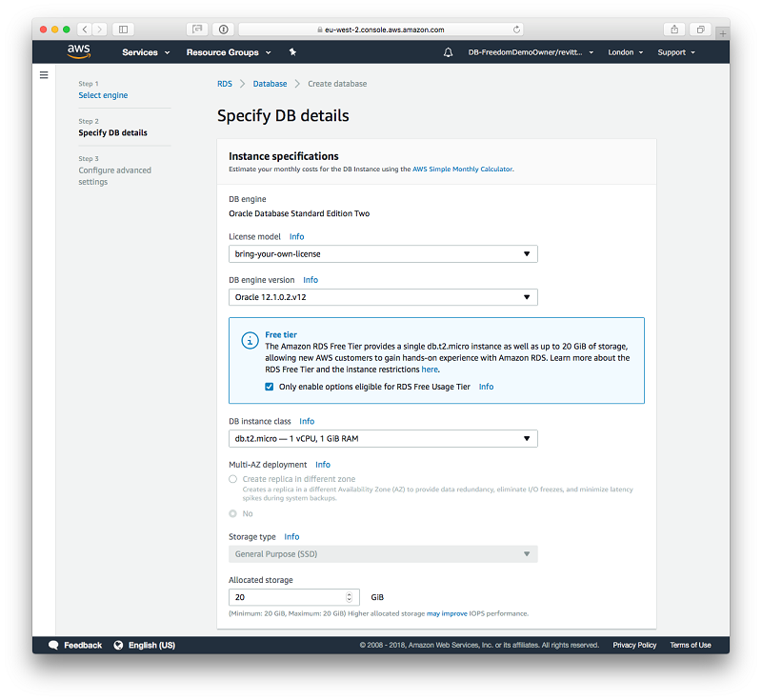This screenshot has width=762, height=700.
Task: Open the License model dropdown
Action: (x=383, y=254)
